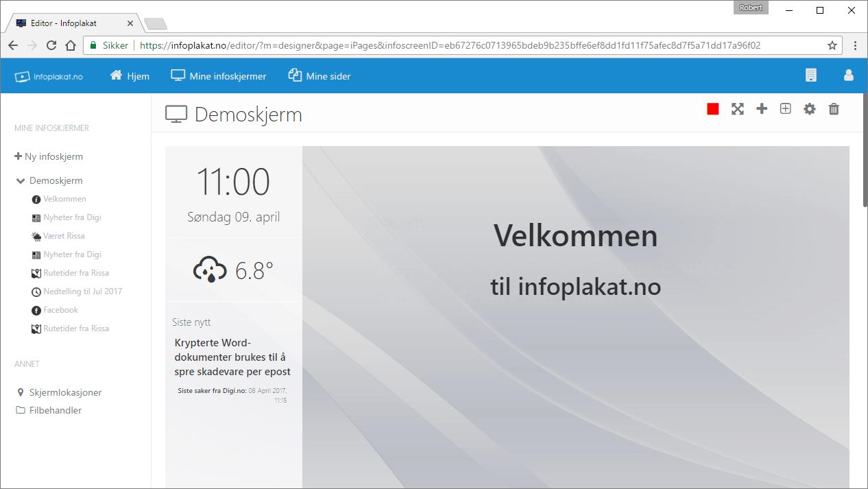
Task: Click the 11:00 clock display
Action: click(233, 182)
